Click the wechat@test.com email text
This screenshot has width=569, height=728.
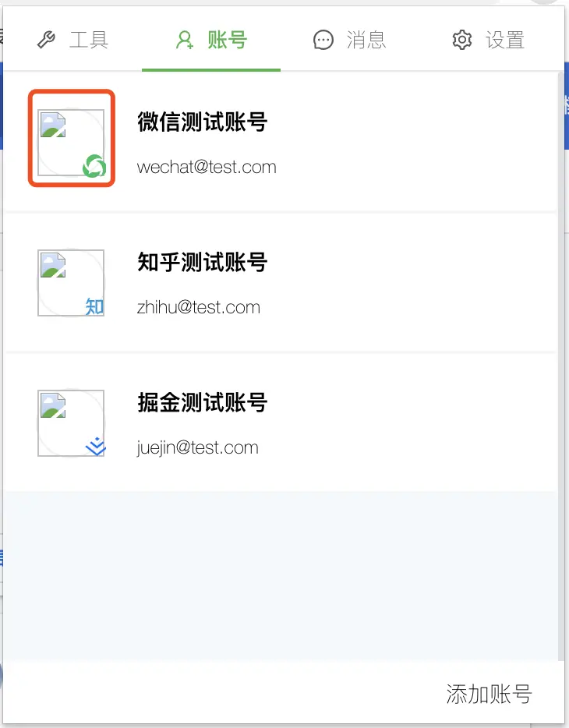207,167
